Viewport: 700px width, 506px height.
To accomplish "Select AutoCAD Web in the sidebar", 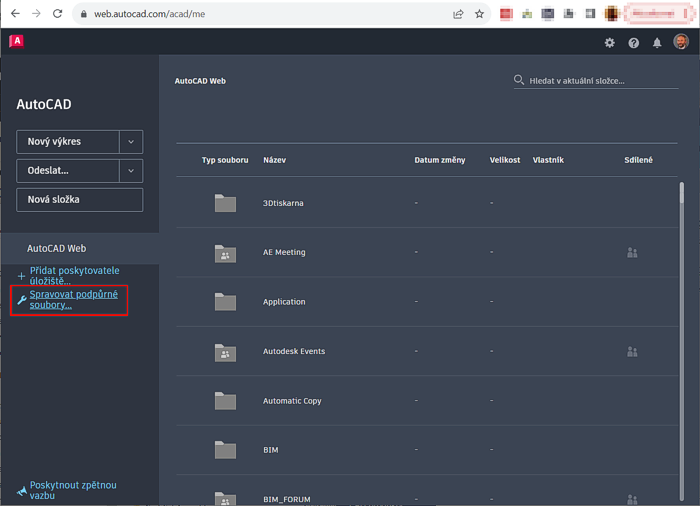I will tap(56, 248).
